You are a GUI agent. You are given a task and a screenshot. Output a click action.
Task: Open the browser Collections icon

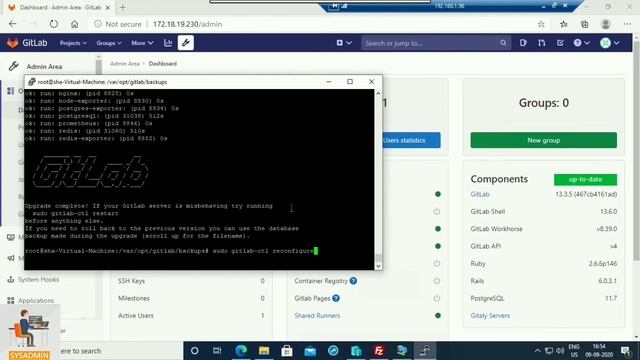(584, 24)
